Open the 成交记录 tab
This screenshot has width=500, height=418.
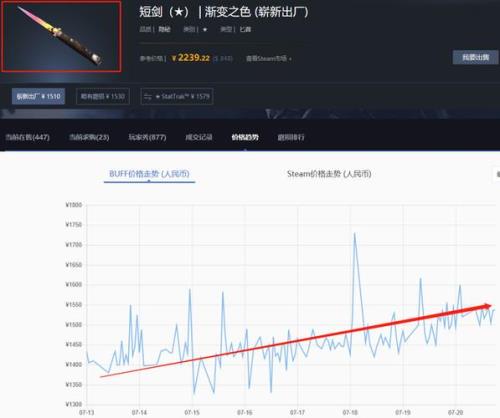pyautogui.click(x=199, y=137)
